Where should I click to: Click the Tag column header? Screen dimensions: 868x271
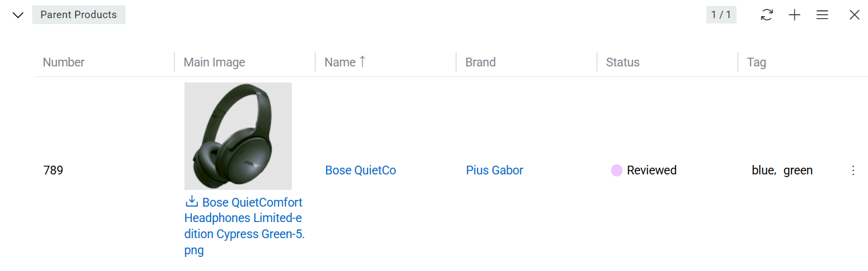756,62
